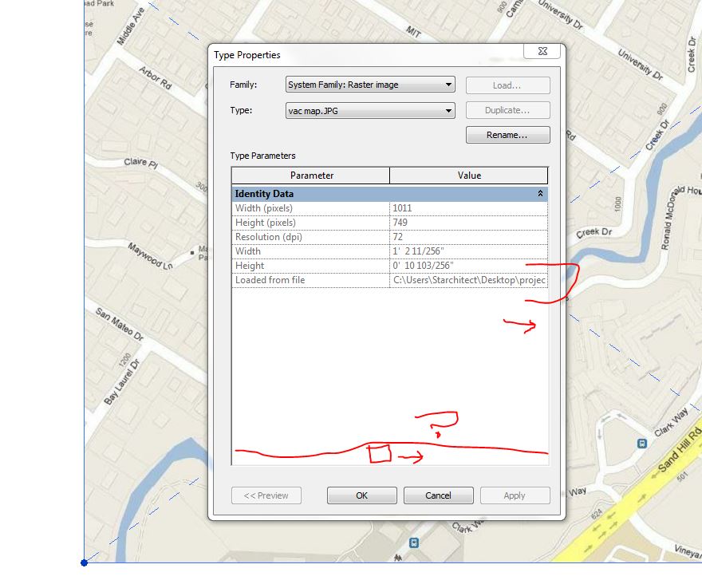Select the Resolution (dpi) value 72
702x588 pixels.
click(x=469, y=237)
